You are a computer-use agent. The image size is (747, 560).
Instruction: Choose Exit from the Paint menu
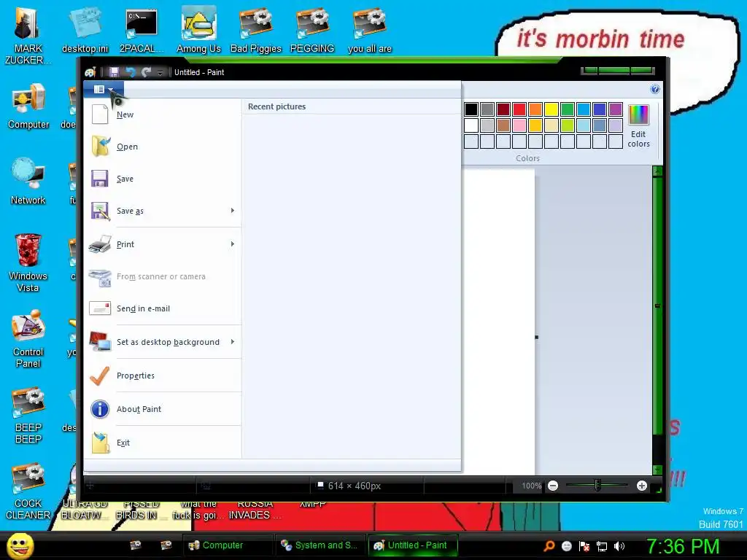(x=163, y=443)
